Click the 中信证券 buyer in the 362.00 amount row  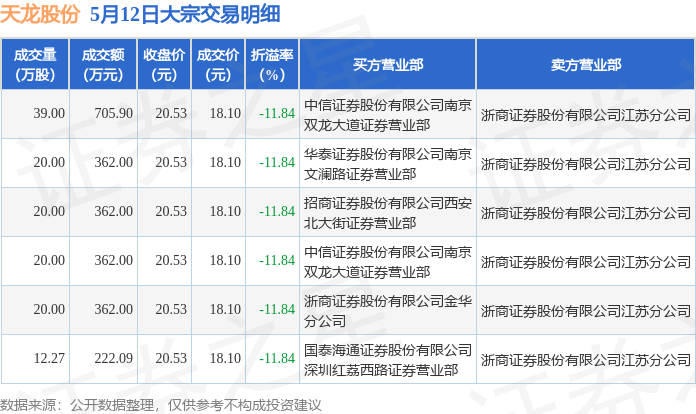[x=388, y=262]
